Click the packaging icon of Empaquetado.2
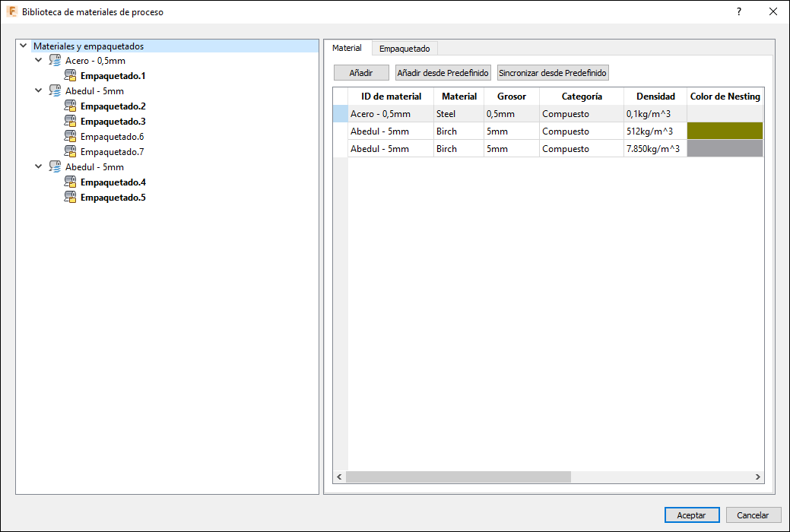Viewport: 790px width, 532px height. tap(70, 106)
